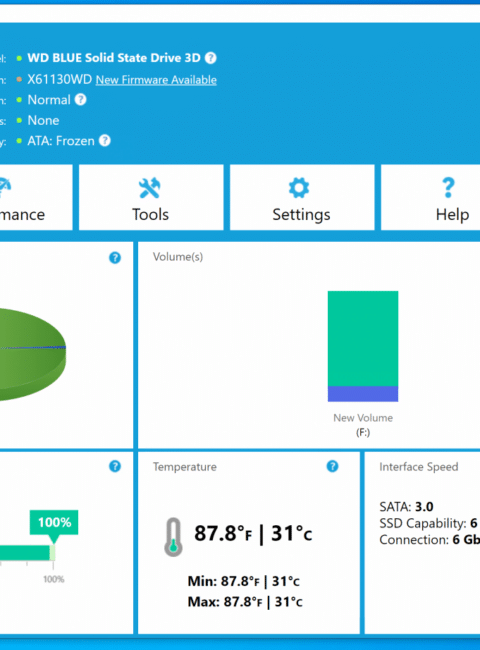This screenshot has height=650, width=480.
Task: Click help icon next to Normal status
Action: tap(80, 99)
